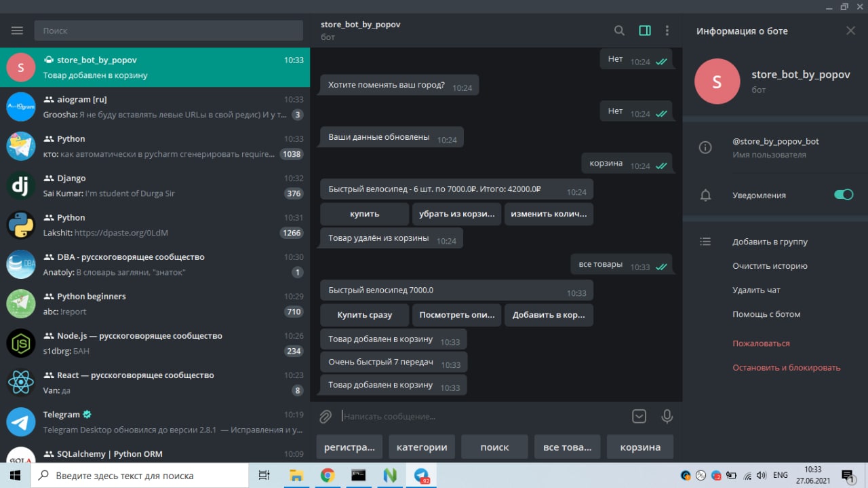Click the notifications bell icon

coord(705,195)
